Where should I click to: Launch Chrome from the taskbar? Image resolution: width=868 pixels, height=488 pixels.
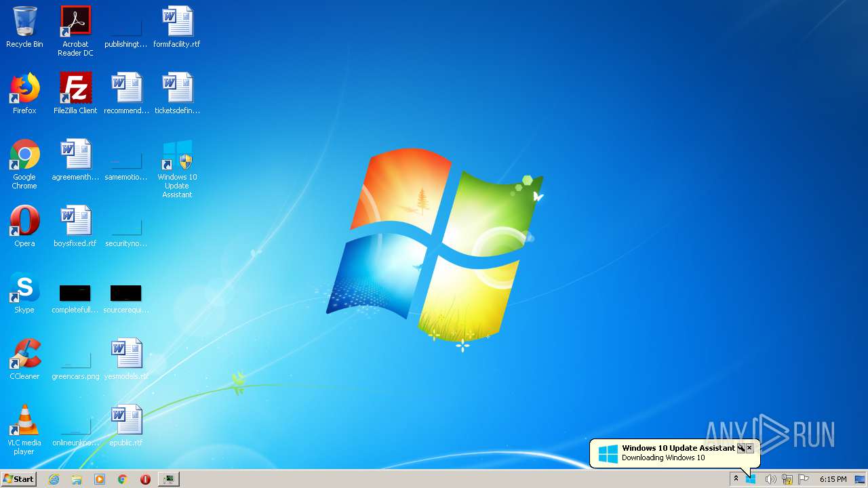(x=123, y=479)
